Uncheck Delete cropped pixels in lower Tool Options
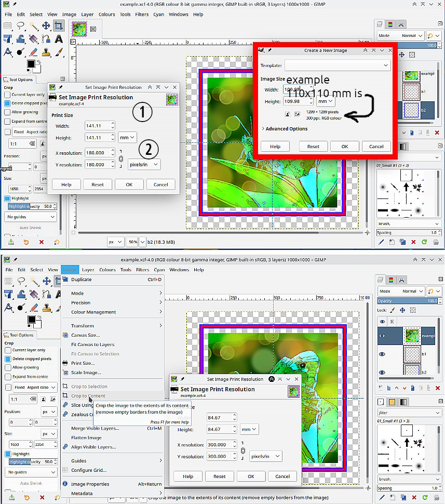 tap(8, 359)
